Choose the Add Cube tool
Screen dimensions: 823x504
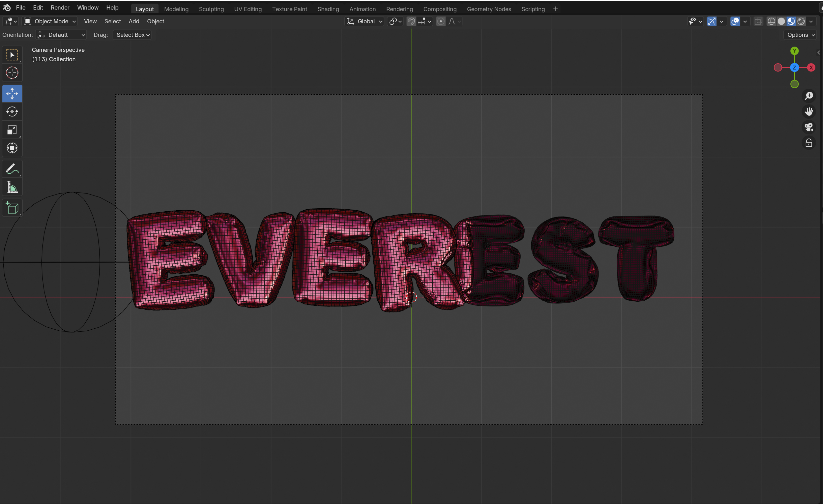click(x=12, y=208)
